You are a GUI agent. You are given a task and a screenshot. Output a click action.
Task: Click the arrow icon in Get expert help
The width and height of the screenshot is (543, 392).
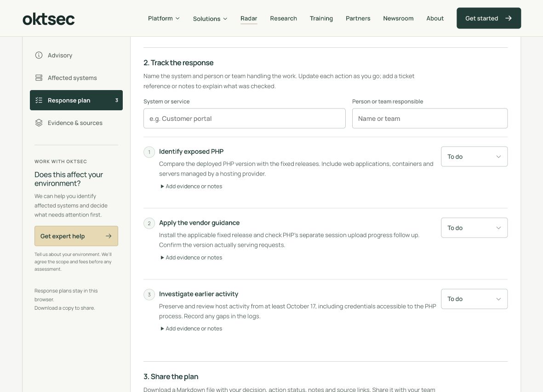[109, 236]
